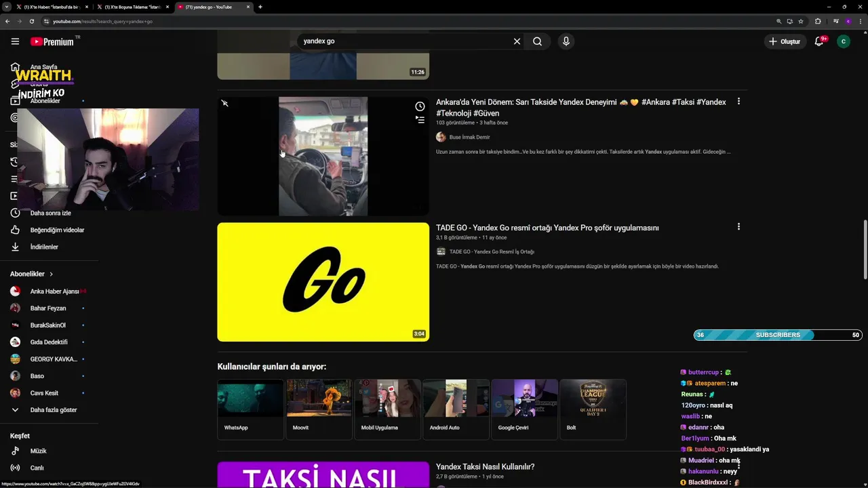Bookmark this page with the star
The image size is (868, 488).
(x=801, y=21)
